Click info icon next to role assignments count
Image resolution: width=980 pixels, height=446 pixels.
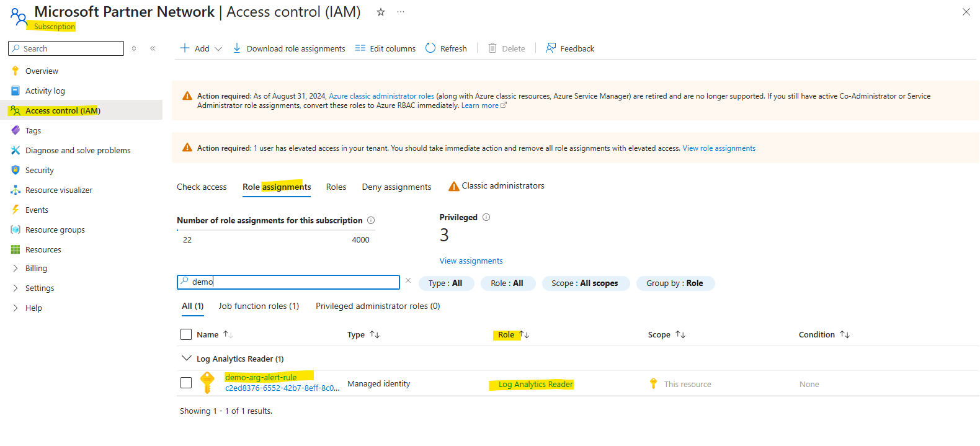(x=371, y=220)
